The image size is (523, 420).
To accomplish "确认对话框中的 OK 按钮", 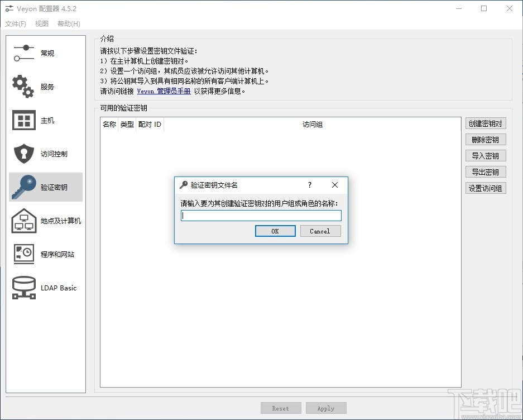I will [275, 231].
